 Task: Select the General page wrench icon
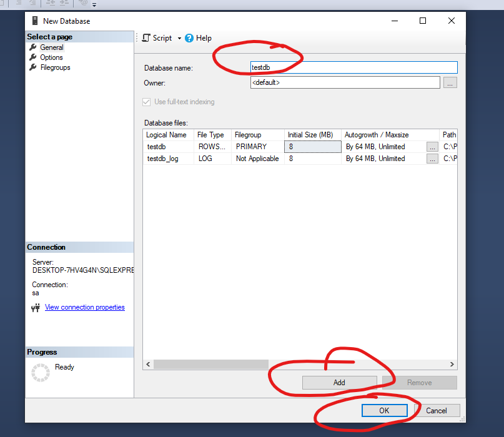(x=33, y=47)
